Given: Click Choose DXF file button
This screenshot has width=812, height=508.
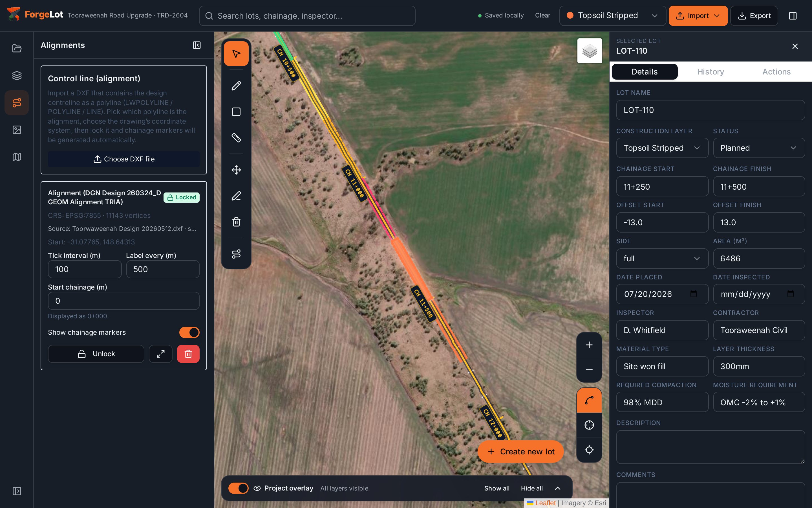Looking at the screenshot, I should click(x=124, y=159).
